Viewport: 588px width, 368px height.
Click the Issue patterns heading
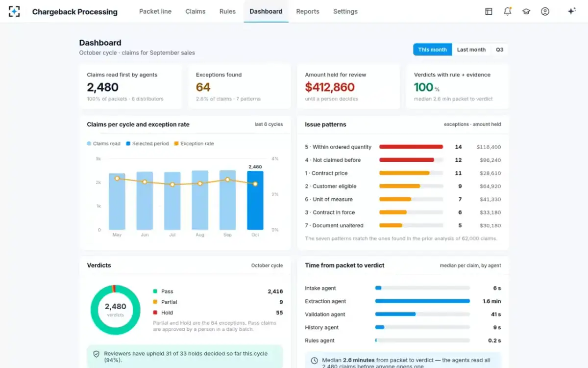(x=325, y=125)
